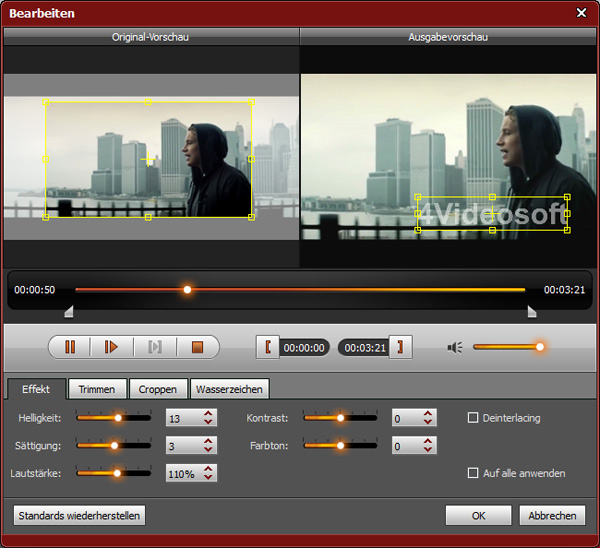The width and height of the screenshot is (600, 548).
Task: Click the 'Standards wiederherstellen' button
Action: (x=80, y=515)
